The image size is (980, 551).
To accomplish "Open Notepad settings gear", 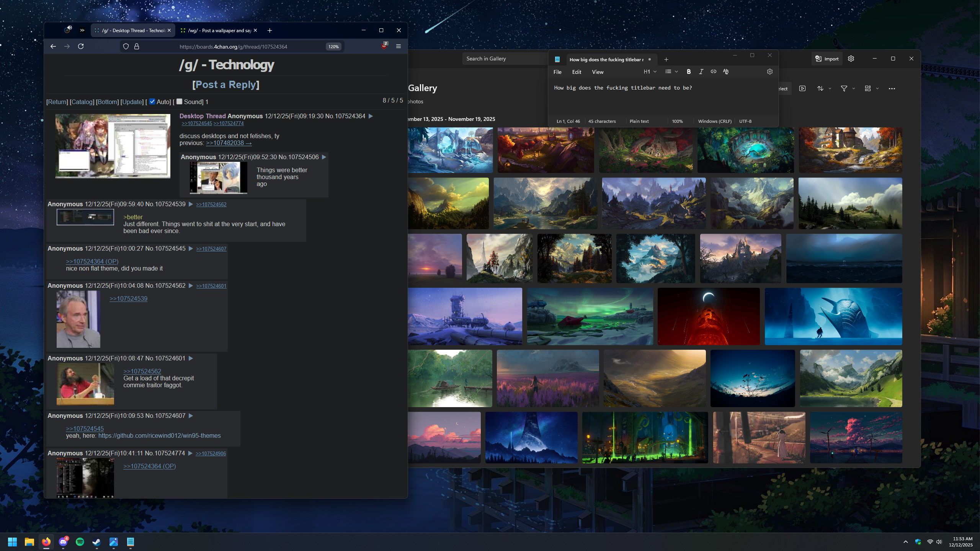I will (769, 72).
